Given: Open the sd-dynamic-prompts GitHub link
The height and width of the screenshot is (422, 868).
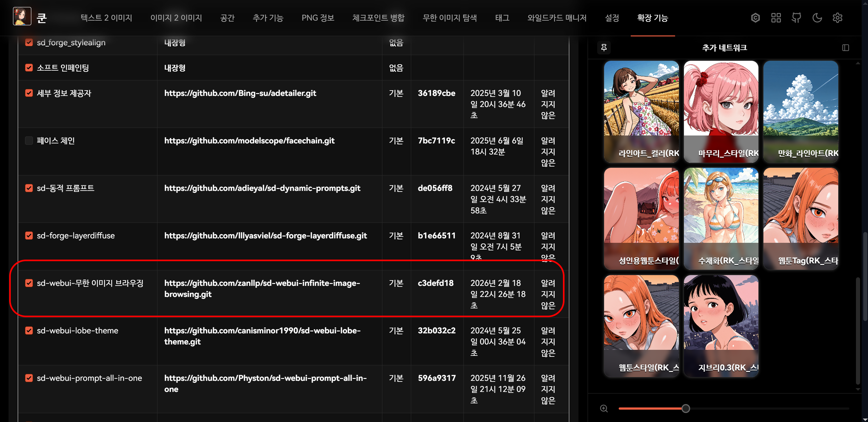Looking at the screenshot, I should click(x=262, y=188).
